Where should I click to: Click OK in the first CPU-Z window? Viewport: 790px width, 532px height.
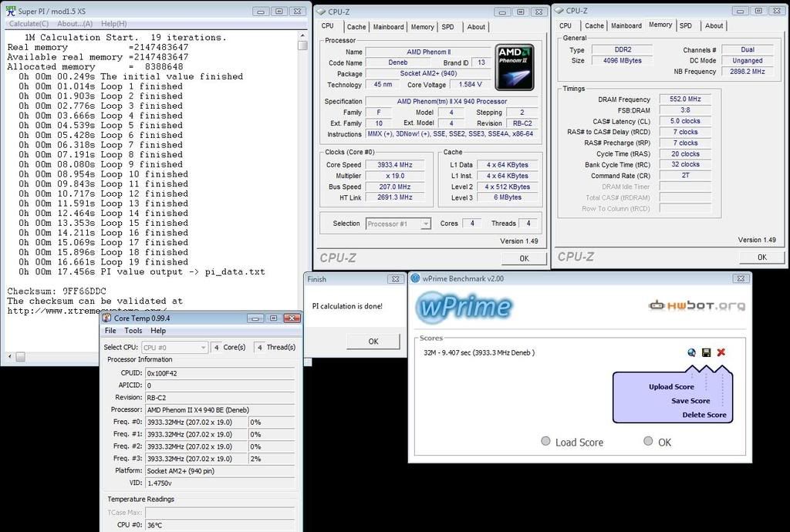(524, 258)
